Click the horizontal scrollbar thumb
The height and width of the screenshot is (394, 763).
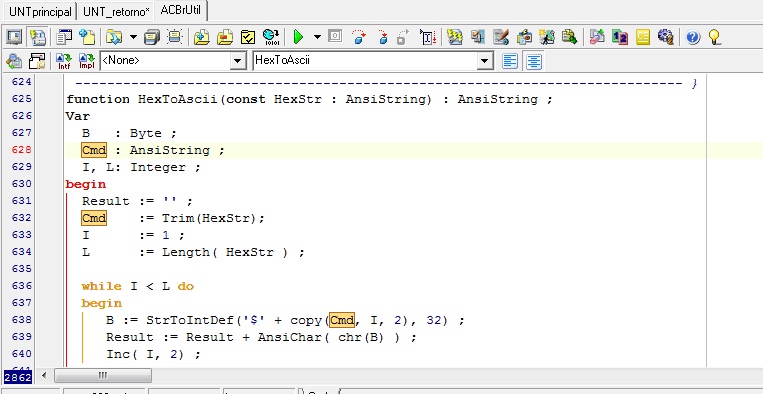tap(103, 376)
